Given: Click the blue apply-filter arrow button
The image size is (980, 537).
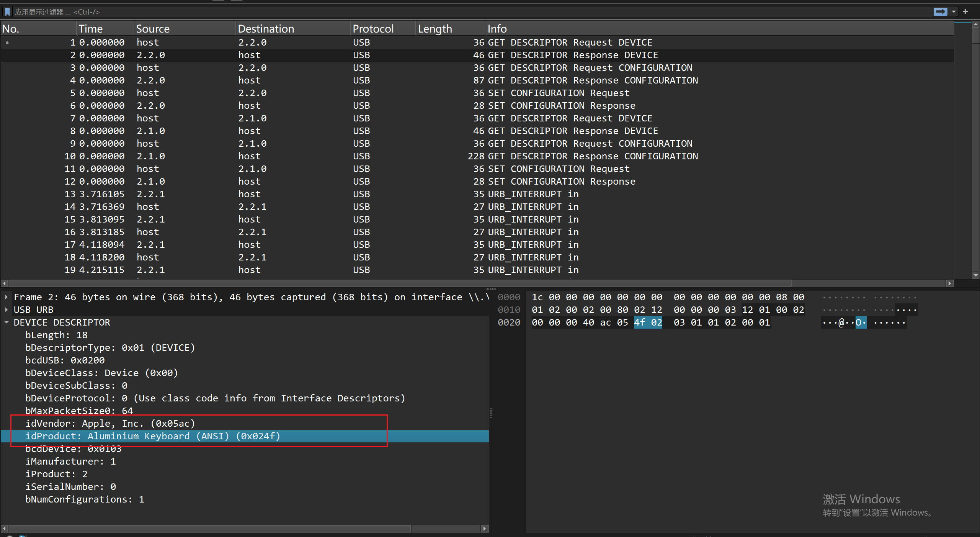Looking at the screenshot, I should pyautogui.click(x=940, y=12).
